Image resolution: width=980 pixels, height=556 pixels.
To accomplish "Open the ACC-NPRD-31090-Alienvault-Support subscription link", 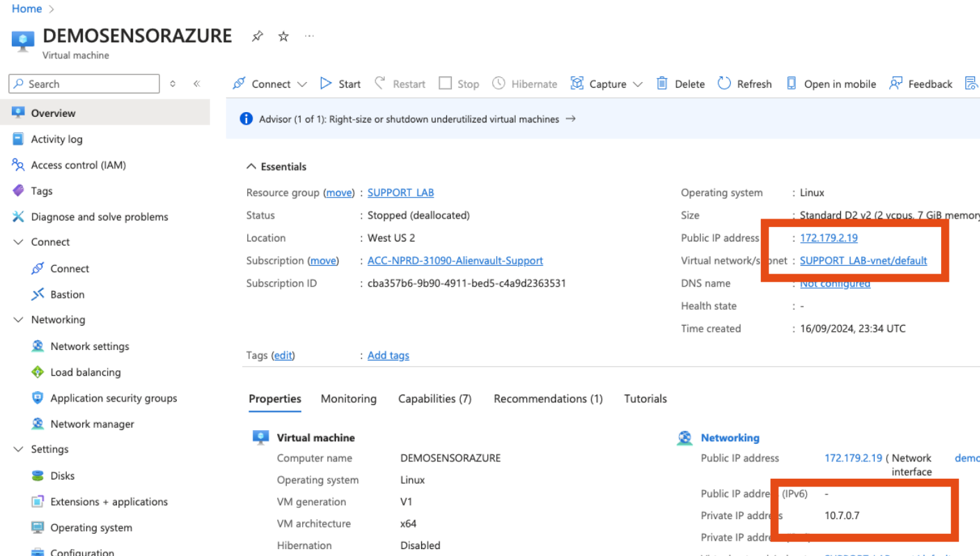I will 455,261.
